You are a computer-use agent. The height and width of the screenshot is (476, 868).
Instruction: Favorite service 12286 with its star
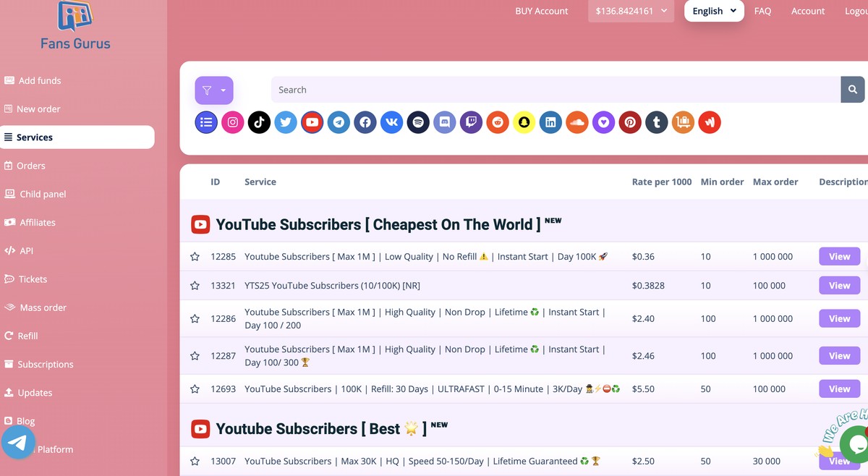tap(195, 319)
